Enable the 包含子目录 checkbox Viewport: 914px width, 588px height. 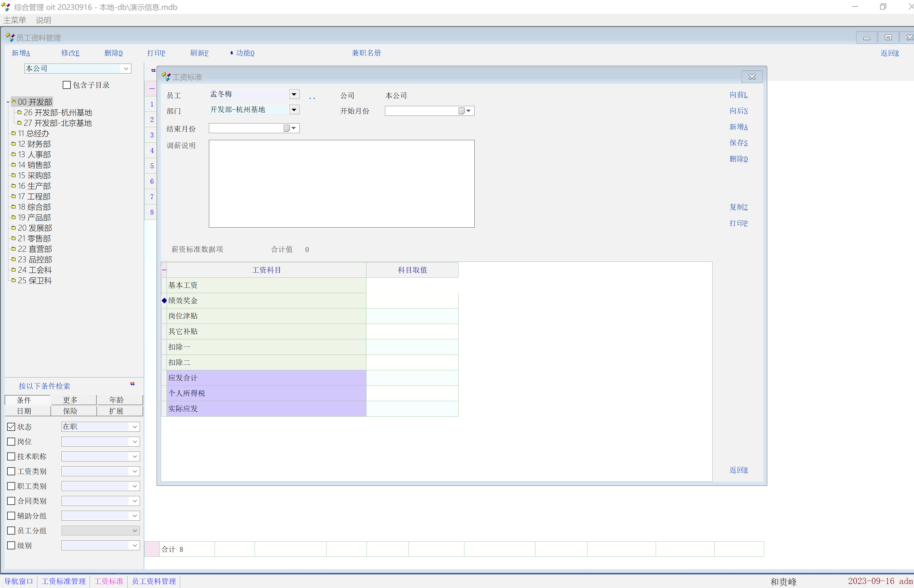click(x=67, y=85)
